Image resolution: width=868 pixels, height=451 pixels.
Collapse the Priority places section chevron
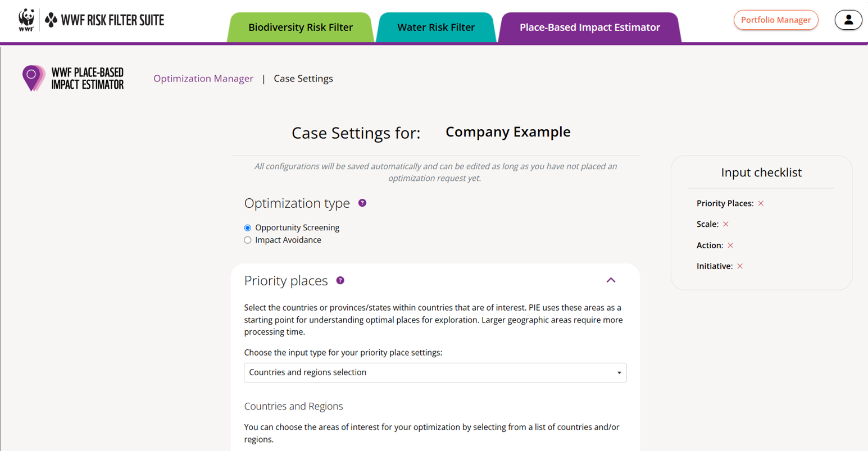pyautogui.click(x=611, y=280)
